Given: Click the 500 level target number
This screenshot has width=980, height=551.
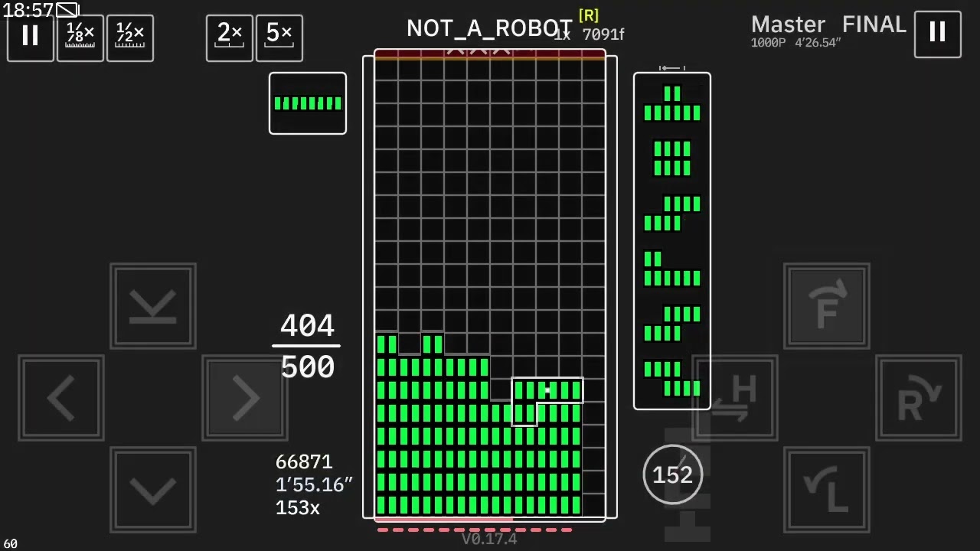Looking at the screenshot, I should pyautogui.click(x=308, y=368).
